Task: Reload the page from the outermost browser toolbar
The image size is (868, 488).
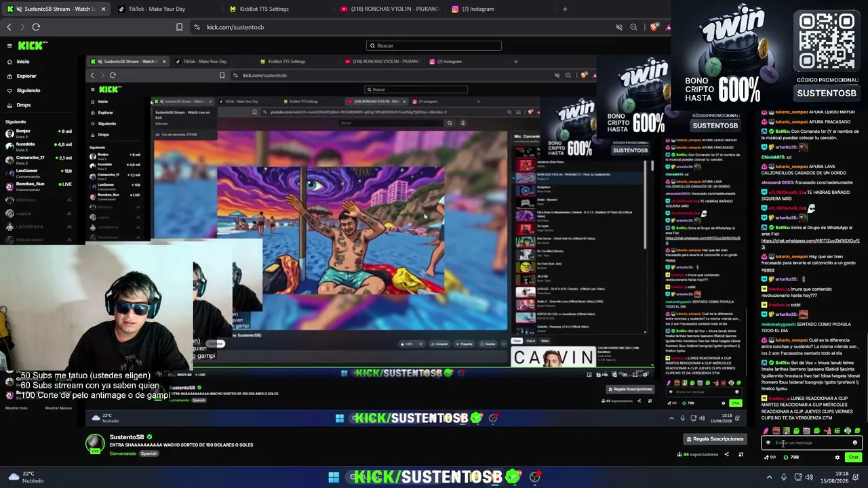Action: coord(36,27)
